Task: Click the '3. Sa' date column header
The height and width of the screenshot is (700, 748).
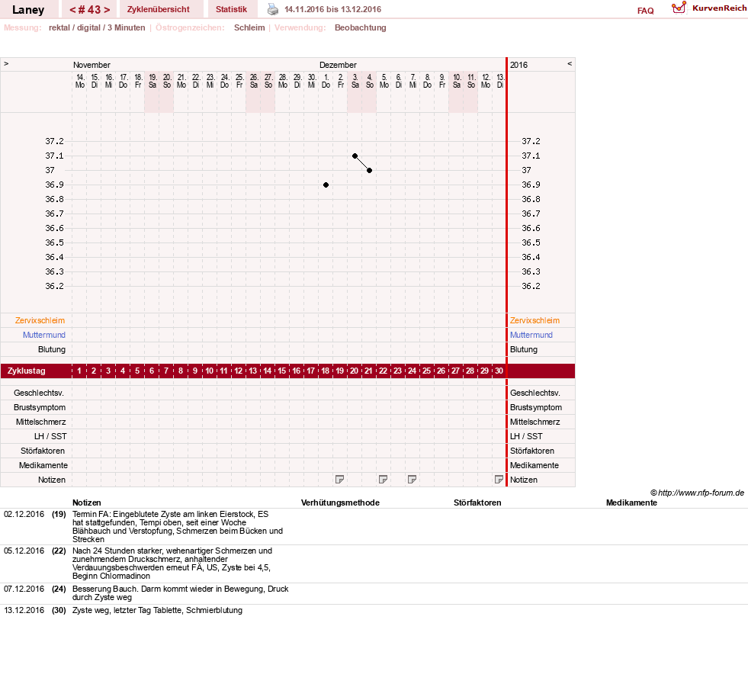Action: (x=355, y=81)
